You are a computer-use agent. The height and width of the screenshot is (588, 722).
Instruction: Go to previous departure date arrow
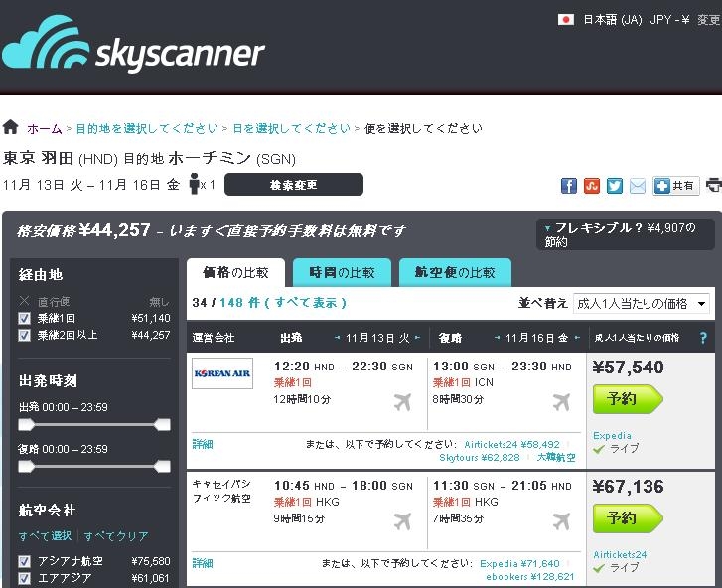click(338, 338)
